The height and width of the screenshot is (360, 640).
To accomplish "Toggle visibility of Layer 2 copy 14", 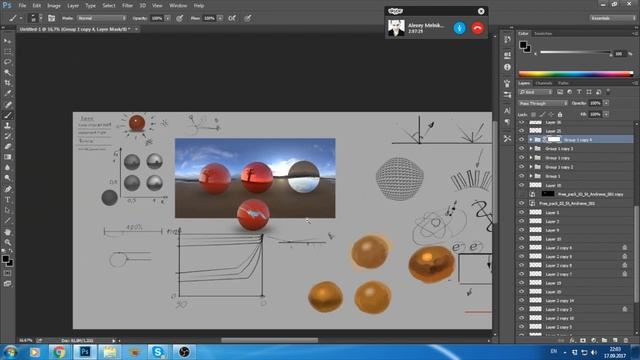I will [x=522, y=300].
